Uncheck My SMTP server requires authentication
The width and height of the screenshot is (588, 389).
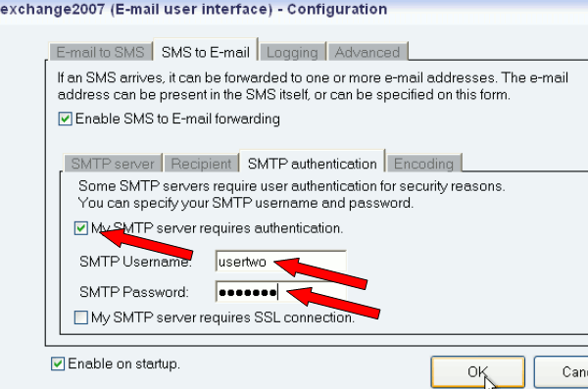point(81,228)
